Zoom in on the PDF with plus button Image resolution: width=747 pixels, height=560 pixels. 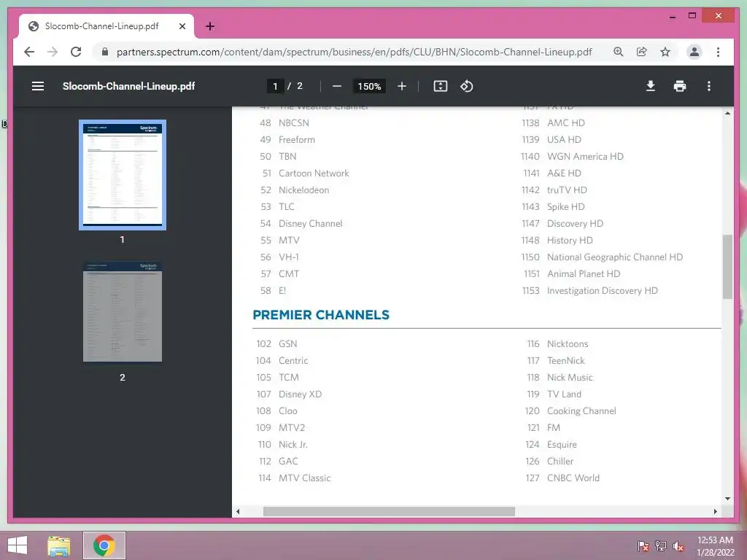402,86
